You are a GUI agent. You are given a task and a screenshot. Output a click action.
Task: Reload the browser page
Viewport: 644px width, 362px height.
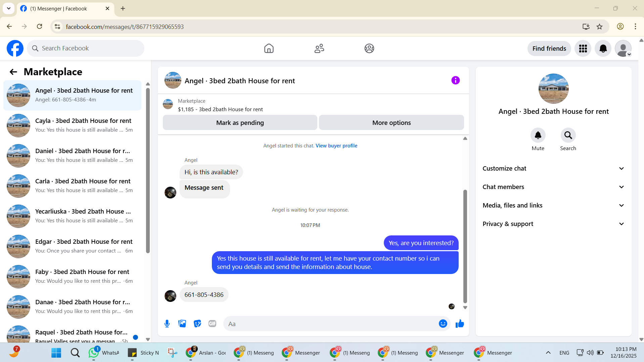click(x=40, y=27)
